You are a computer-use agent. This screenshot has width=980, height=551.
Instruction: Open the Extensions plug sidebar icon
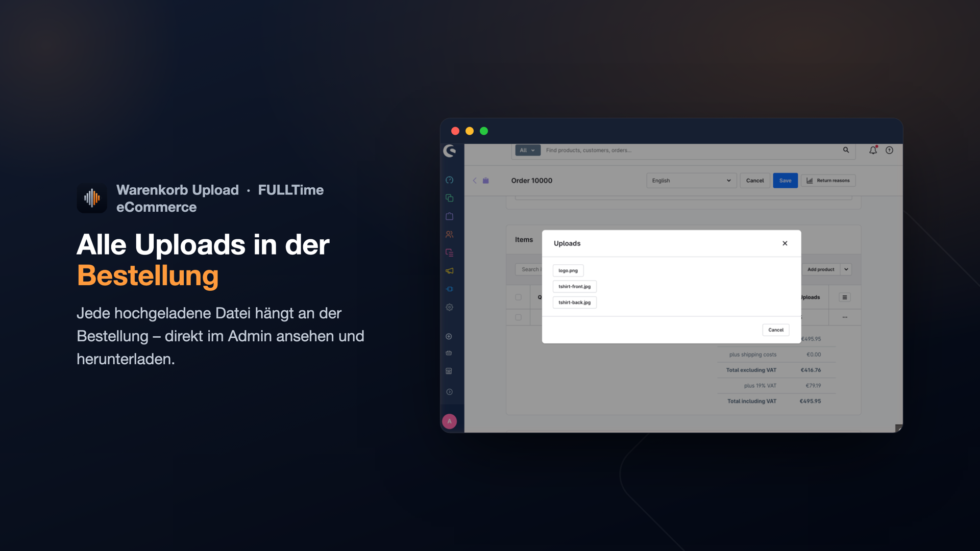pos(449,289)
